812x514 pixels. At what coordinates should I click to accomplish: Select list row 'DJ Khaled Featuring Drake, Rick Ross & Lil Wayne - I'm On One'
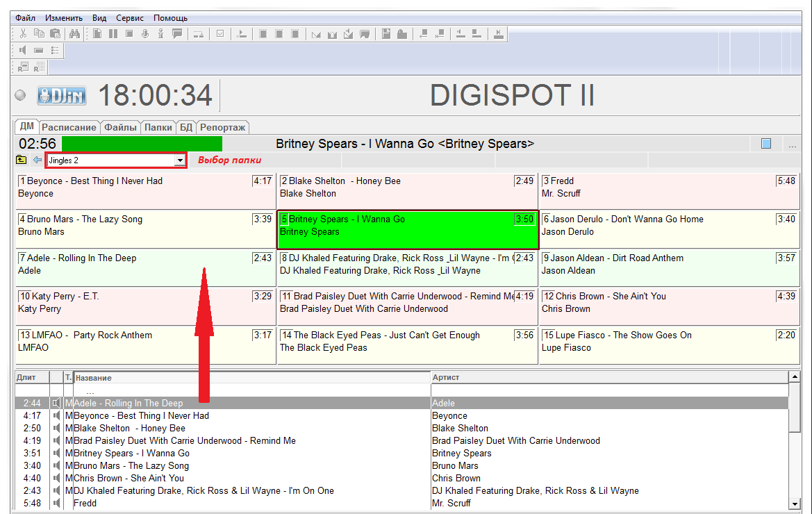402,490
